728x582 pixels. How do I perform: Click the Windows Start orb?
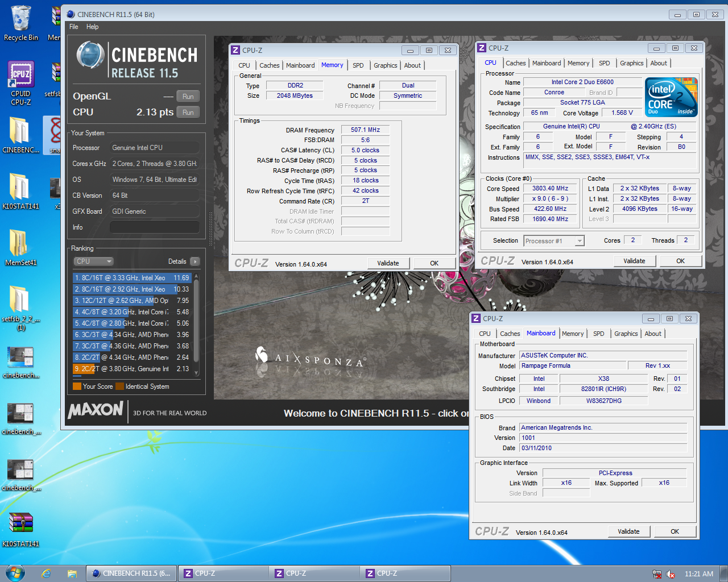pos(15,573)
